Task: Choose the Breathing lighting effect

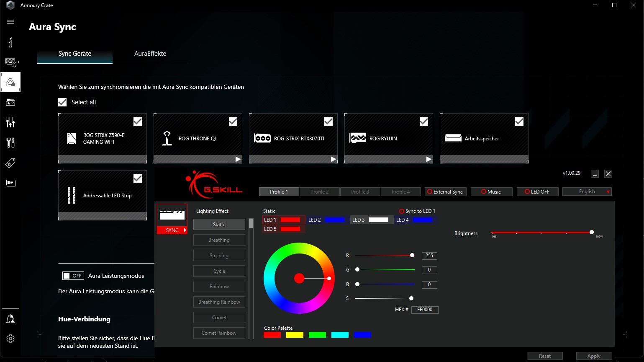Action: [219, 240]
